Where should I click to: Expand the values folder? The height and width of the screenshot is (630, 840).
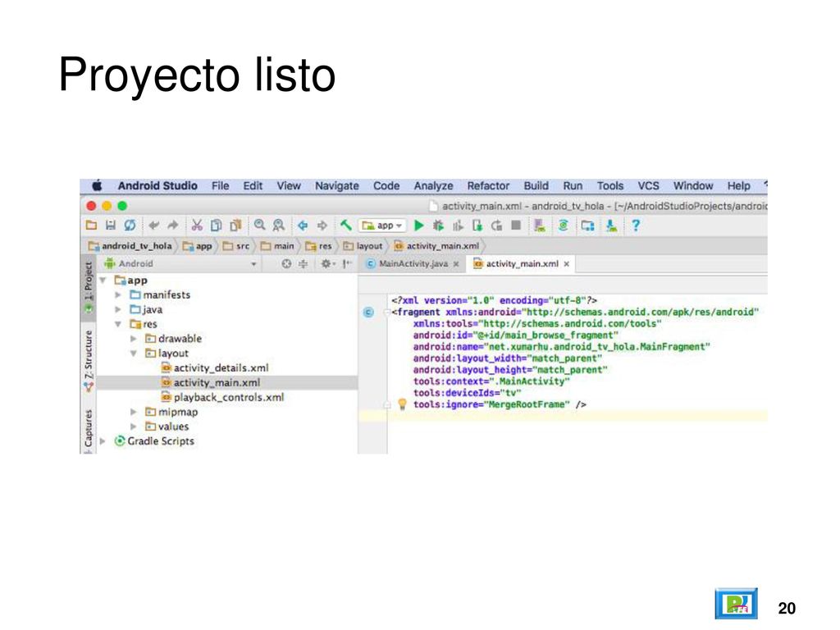pos(134,427)
